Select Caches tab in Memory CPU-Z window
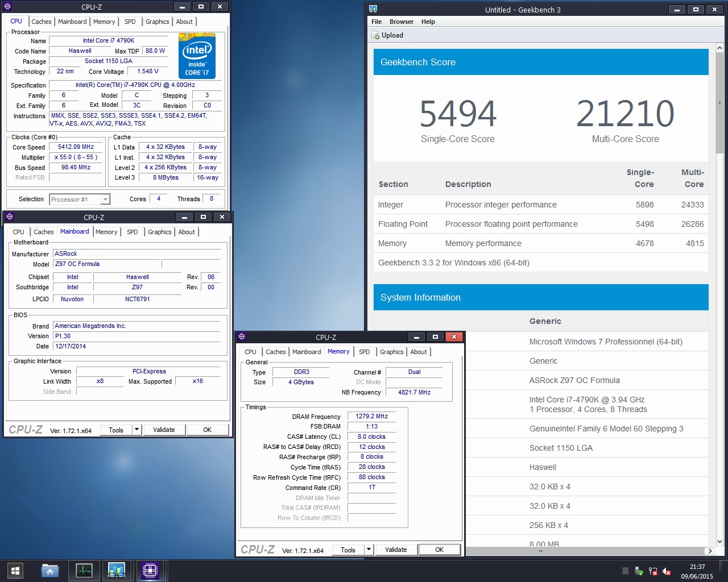The height and width of the screenshot is (582, 728). point(276,352)
